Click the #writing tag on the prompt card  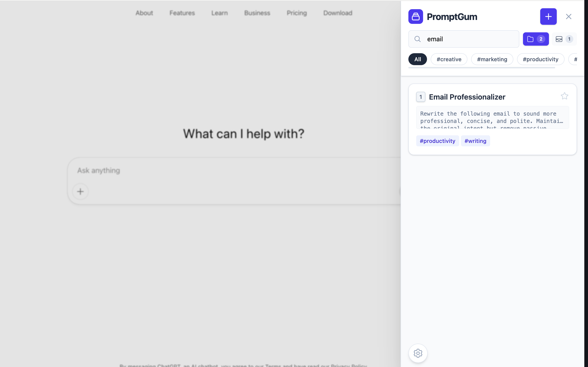point(475,141)
